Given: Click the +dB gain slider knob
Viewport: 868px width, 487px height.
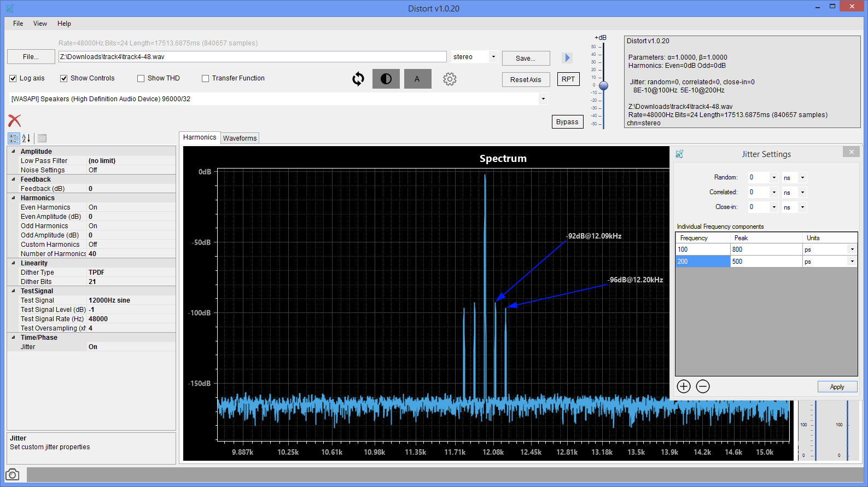Looking at the screenshot, I should pyautogui.click(x=603, y=86).
